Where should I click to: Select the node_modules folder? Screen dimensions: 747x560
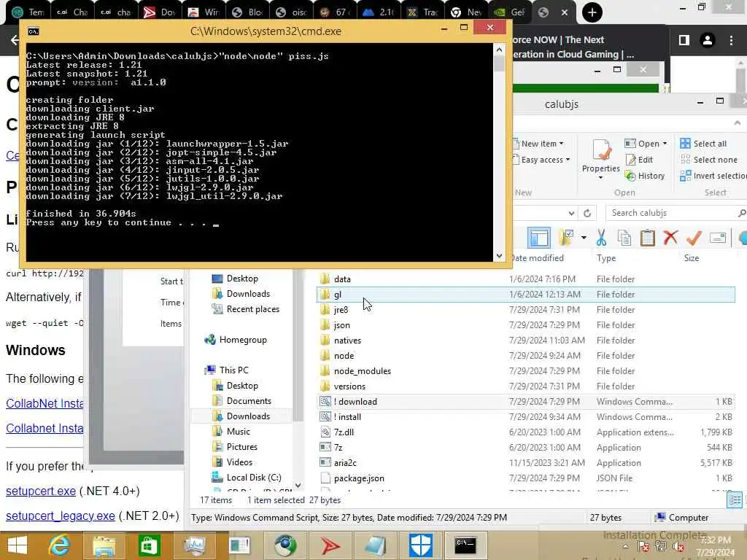click(356, 371)
